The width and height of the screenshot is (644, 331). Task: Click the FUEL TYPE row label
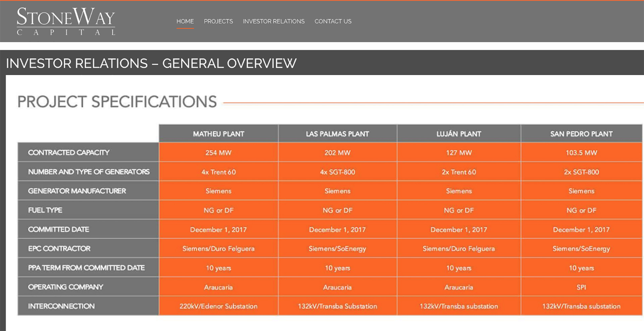click(x=88, y=210)
